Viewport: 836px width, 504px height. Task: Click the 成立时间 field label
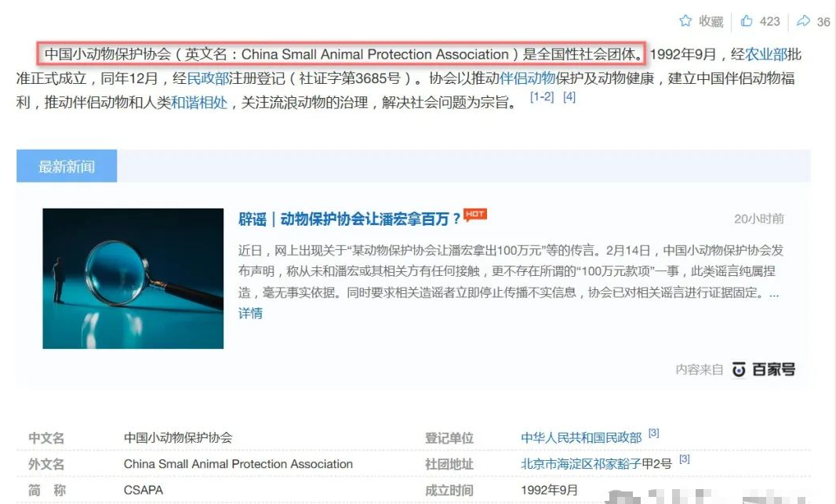tap(449, 490)
